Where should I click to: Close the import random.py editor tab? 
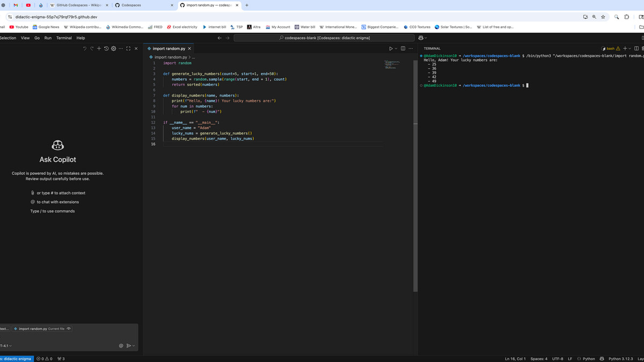(189, 49)
